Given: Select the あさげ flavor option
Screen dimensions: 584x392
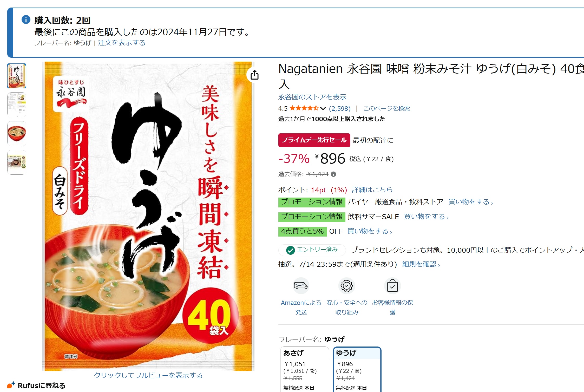Looking at the screenshot, I should coord(305,369).
